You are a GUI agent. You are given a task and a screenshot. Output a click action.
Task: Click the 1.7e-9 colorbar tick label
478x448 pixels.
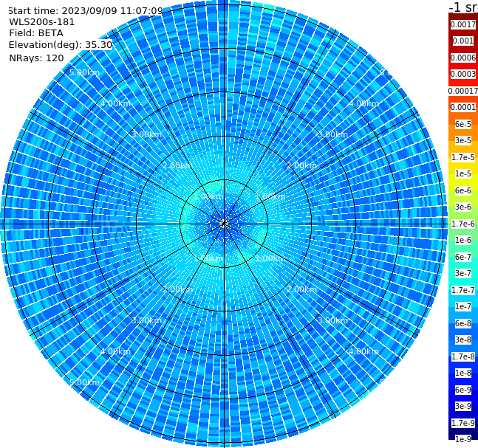(x=463, y=423)
